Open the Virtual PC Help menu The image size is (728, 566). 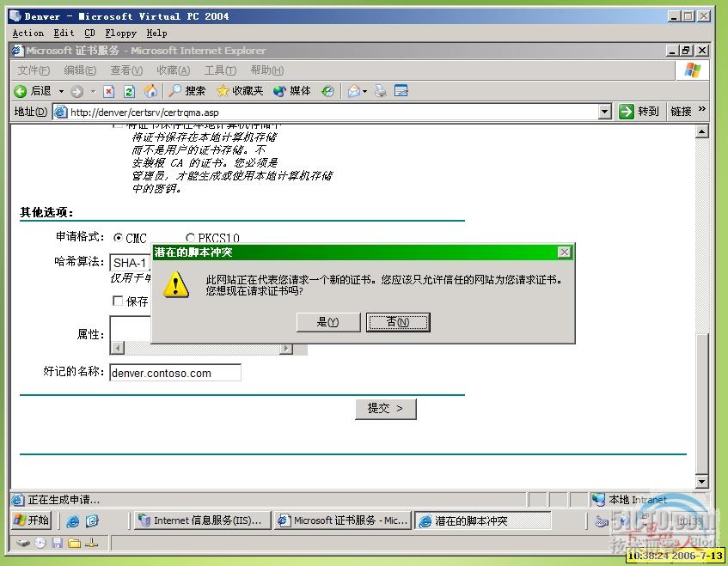click(x=157, y=33)
